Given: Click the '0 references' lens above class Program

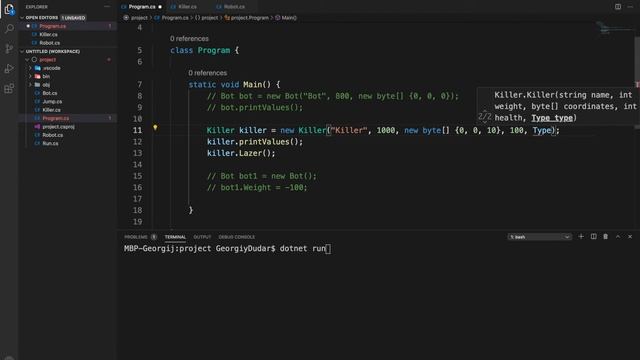Looking at the screenshot, I should click(189, 39).
